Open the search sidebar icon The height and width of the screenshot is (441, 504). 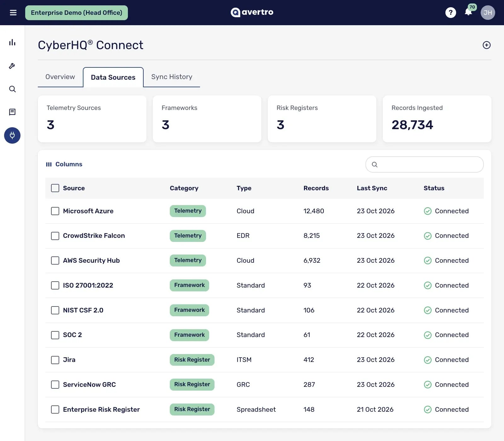[12, 89]
